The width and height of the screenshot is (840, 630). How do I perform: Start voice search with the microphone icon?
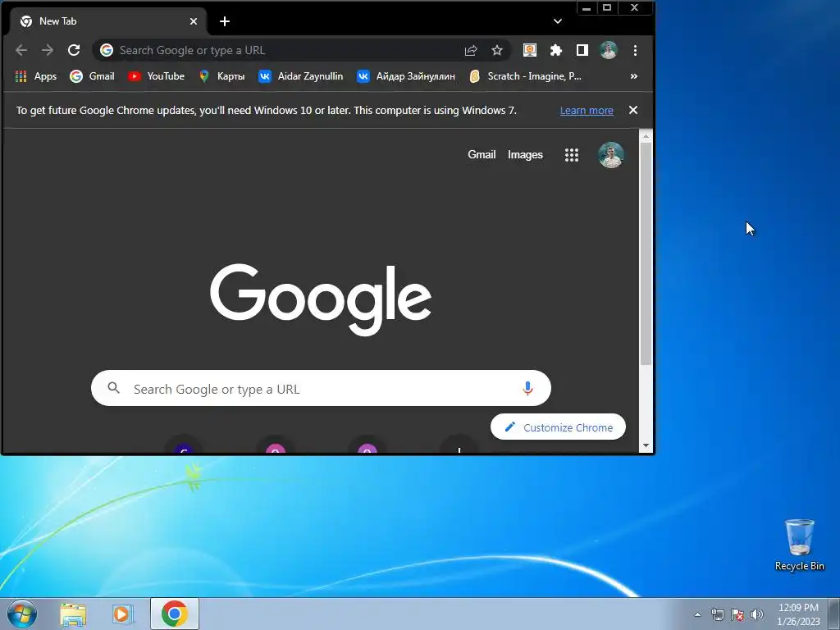tap(527, 388)
